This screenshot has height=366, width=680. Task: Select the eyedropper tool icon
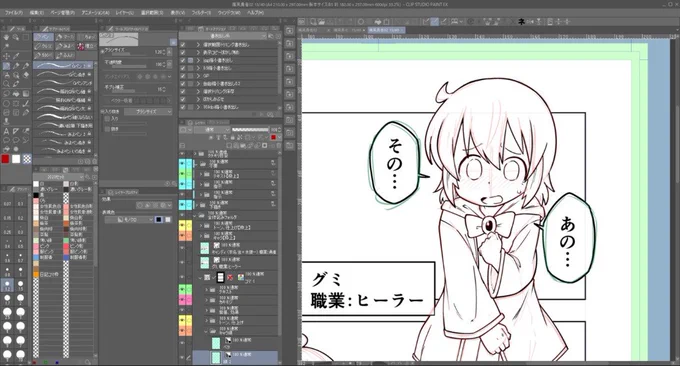click(x=16, y=56)
